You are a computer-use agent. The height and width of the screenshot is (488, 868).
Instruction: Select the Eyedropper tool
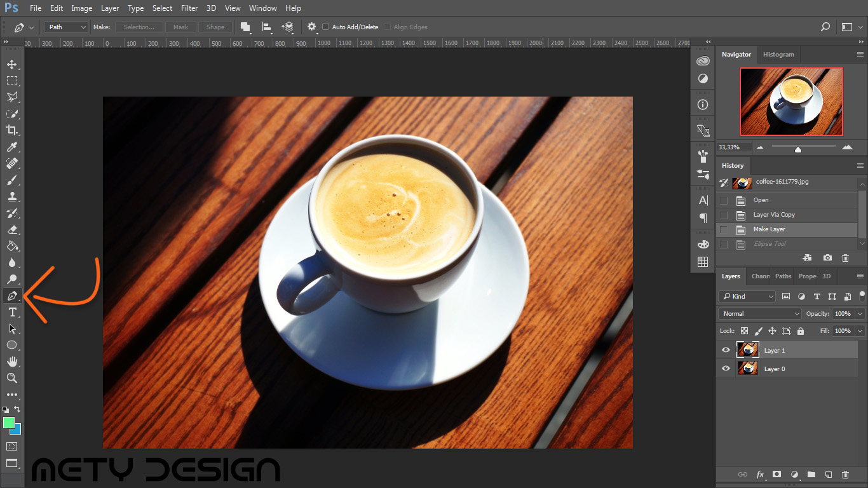(x=11, y=147)
